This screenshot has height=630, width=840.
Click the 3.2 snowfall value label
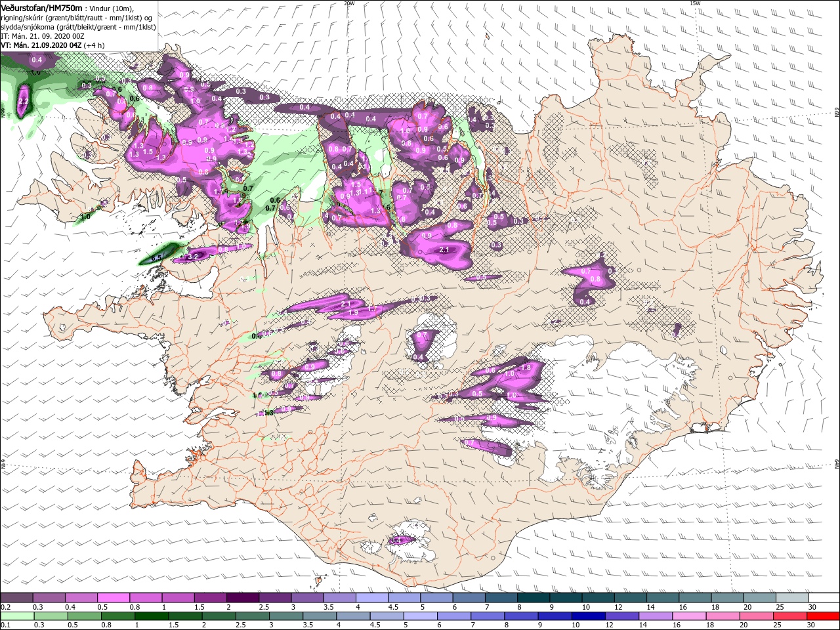[x=194, y=257]
